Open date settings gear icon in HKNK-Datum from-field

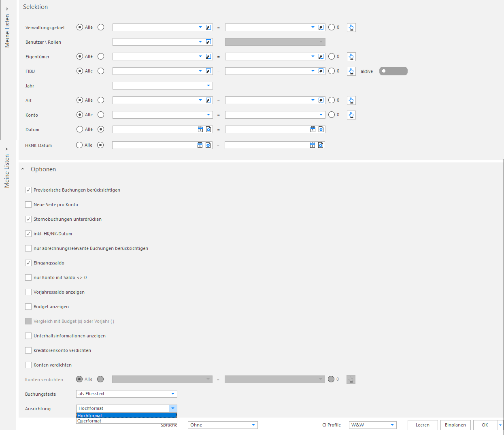pos(208,145)
